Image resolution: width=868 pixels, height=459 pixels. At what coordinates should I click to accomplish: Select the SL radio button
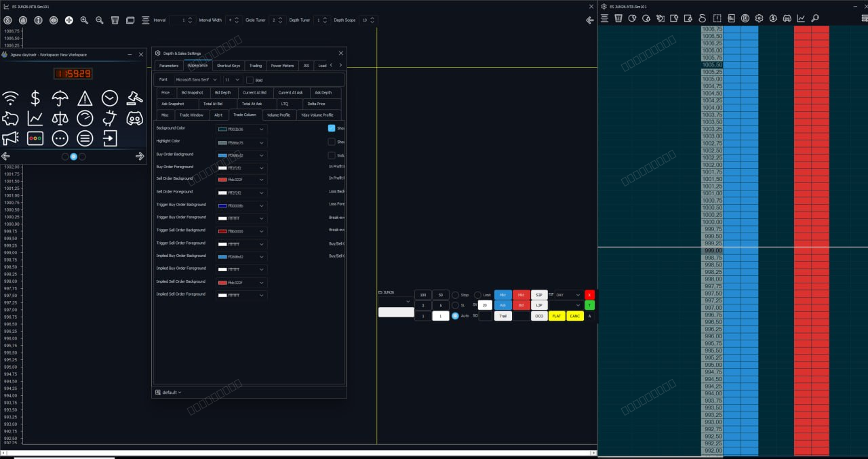pyautogui.click(x=455, y=305)
